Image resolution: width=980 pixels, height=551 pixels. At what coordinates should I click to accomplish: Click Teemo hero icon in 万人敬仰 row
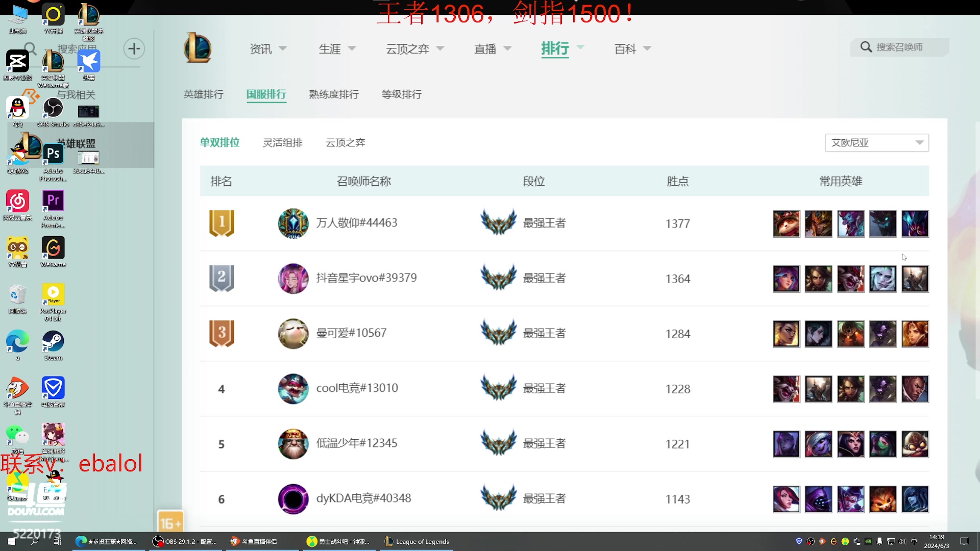tap(786, 223)
